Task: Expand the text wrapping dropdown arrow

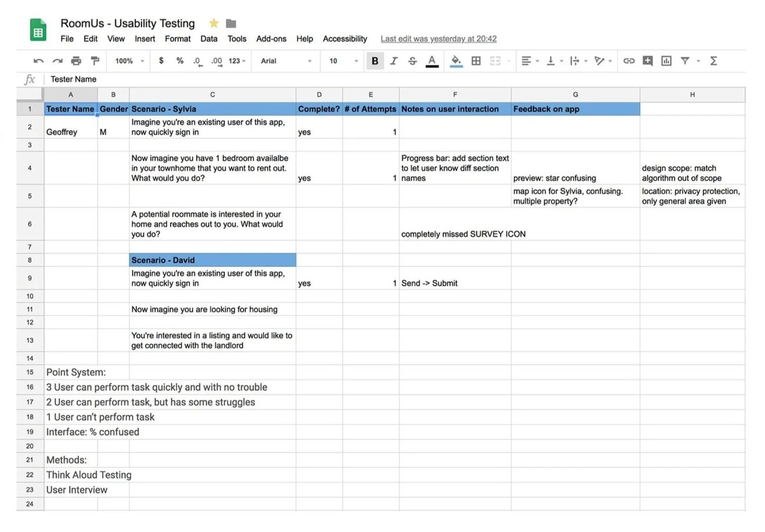Action: click(586, 61)
